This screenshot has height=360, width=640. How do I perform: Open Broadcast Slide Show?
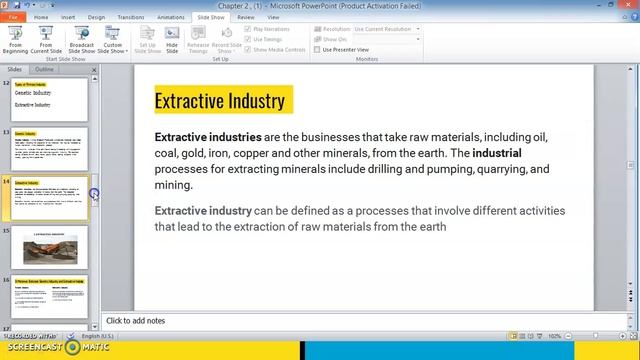(x=82, y=40)
